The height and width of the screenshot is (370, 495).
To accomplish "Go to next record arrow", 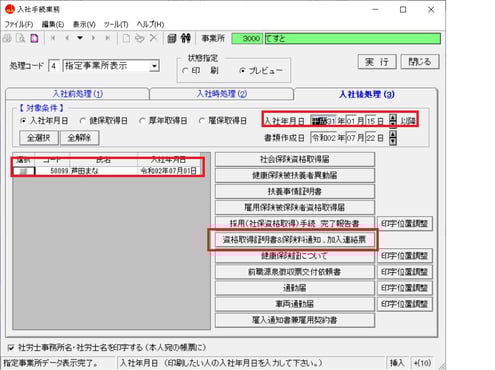I will tap(93, 38).
